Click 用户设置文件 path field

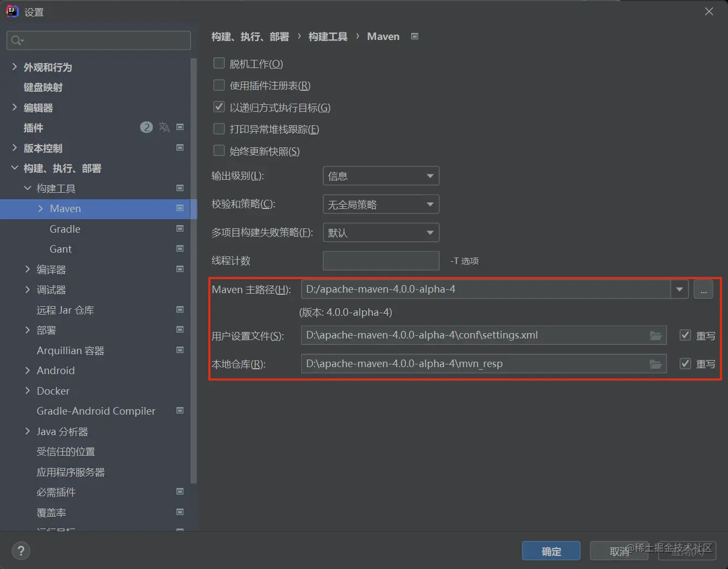click(484, 335)
